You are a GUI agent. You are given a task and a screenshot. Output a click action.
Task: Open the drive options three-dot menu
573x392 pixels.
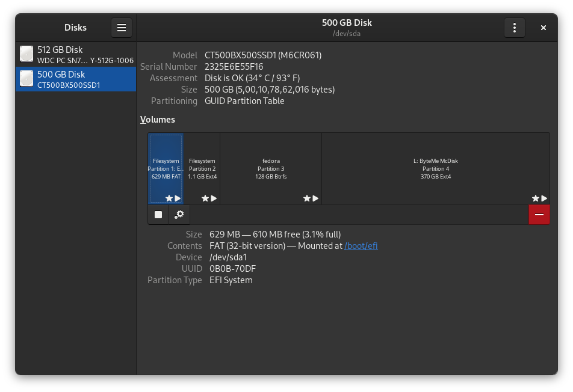click(x=514, y=28)
